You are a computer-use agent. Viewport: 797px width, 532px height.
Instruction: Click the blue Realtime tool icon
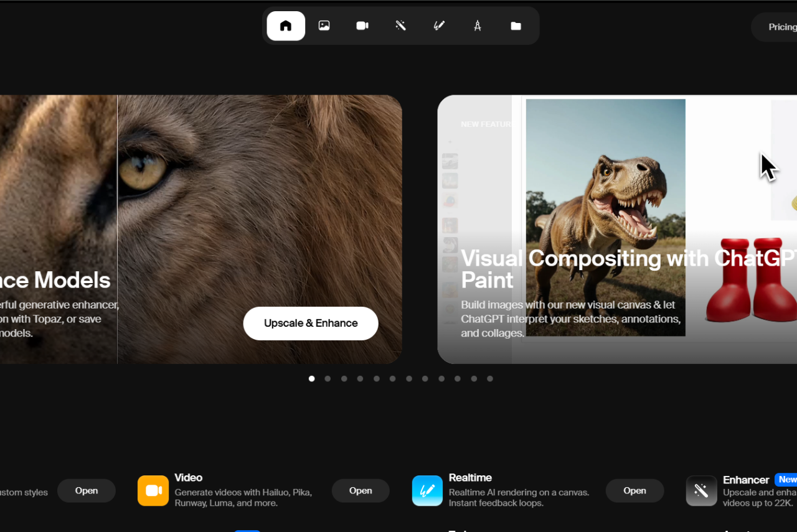point(427,491)
